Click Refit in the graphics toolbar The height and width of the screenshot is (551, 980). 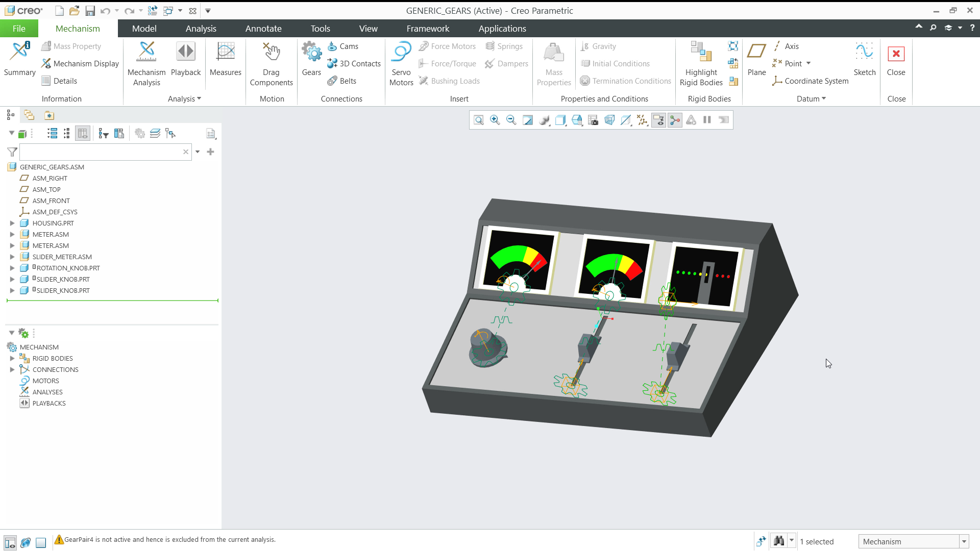point(479,120)
